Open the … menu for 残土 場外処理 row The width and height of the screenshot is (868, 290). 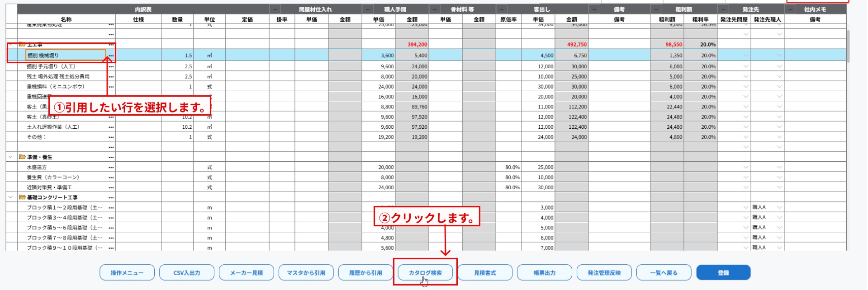coord(111,77)
